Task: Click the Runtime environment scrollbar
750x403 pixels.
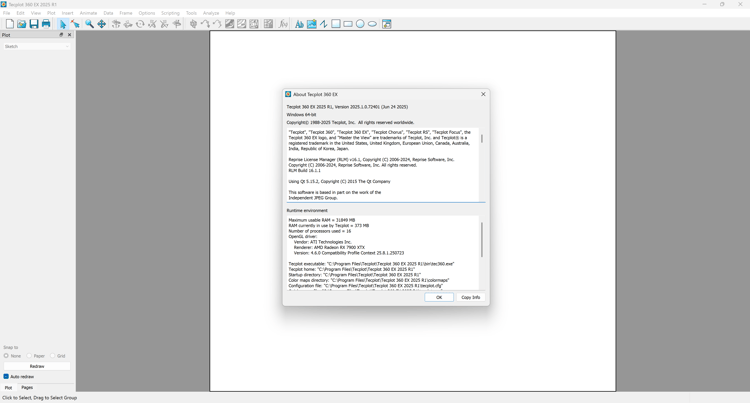Action: click(x=482, y=240)
